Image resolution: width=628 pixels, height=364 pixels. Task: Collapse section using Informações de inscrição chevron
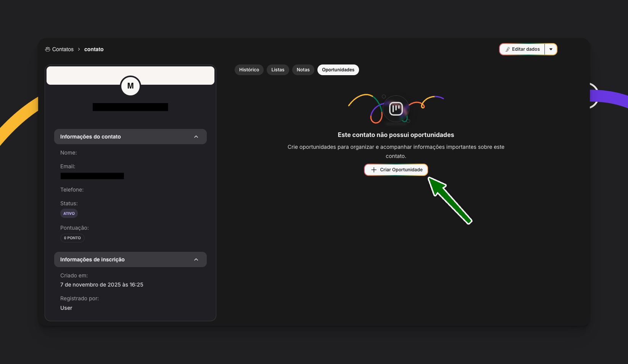tap(196, 259)
